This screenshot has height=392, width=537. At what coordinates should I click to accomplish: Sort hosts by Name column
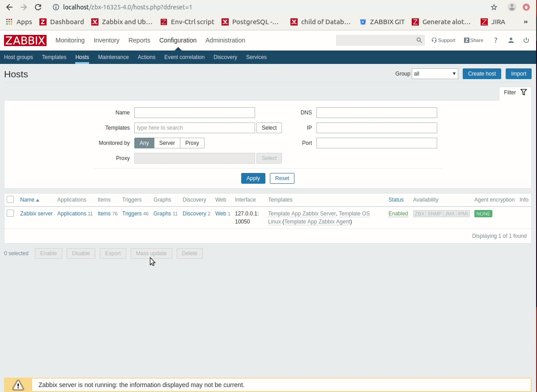[x=30, y=200]
